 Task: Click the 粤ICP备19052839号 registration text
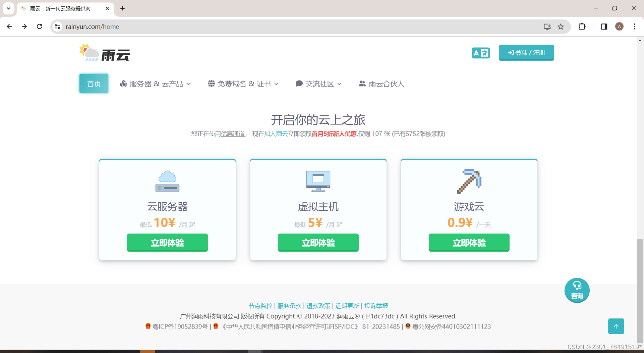click(x=180, y=326)
